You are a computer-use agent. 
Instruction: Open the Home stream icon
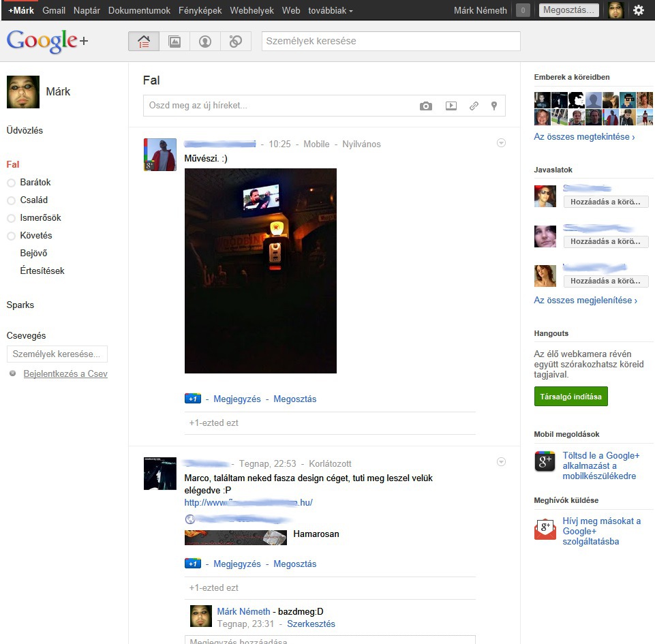(x=142, y=41)
